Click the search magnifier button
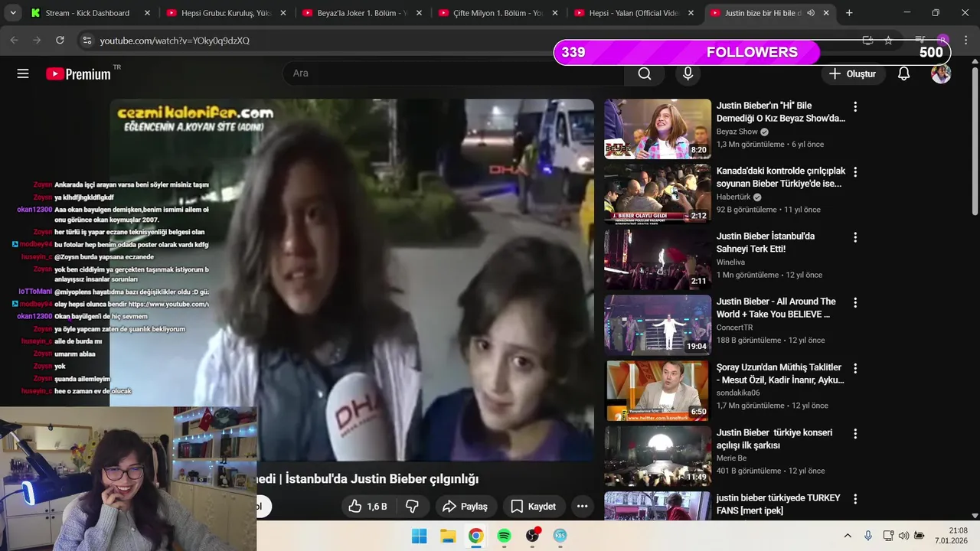980x551 pixels. click(x=645, y=73)
